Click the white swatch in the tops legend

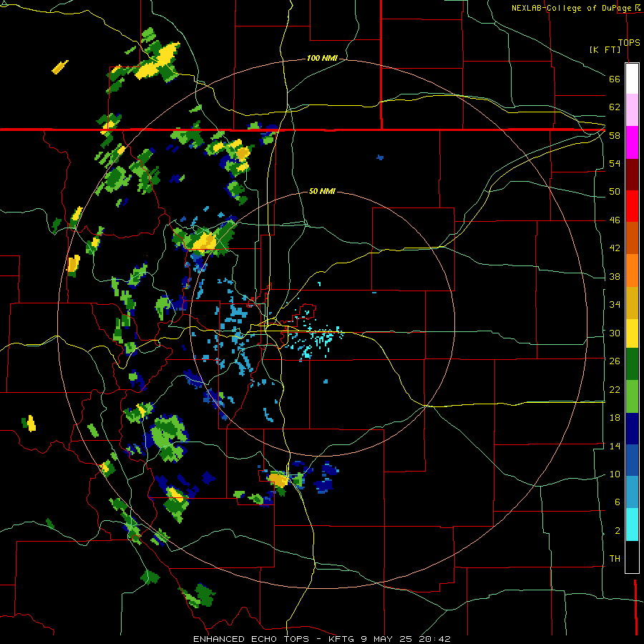click(x=632, y=79)
